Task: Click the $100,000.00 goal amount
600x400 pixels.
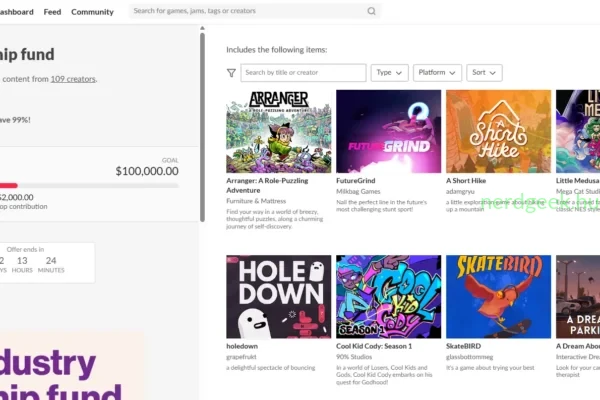Action: point(147,171)
